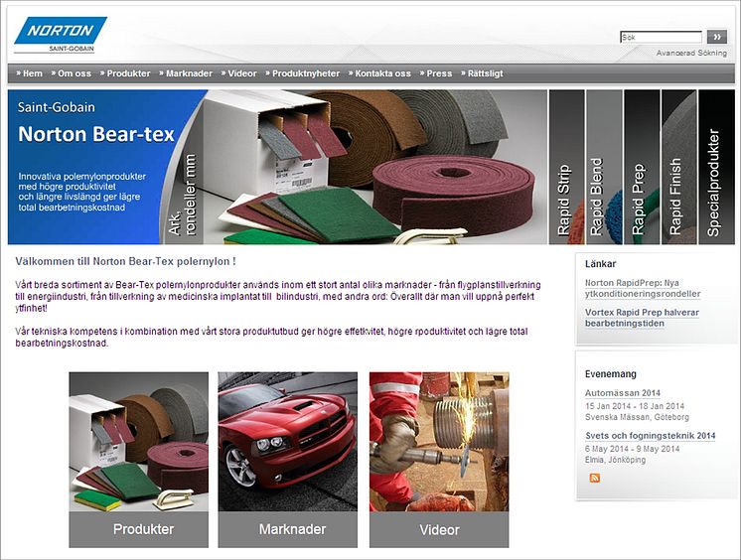
Task: Select Produkter in the top navigation
Action: pos(125,73)
